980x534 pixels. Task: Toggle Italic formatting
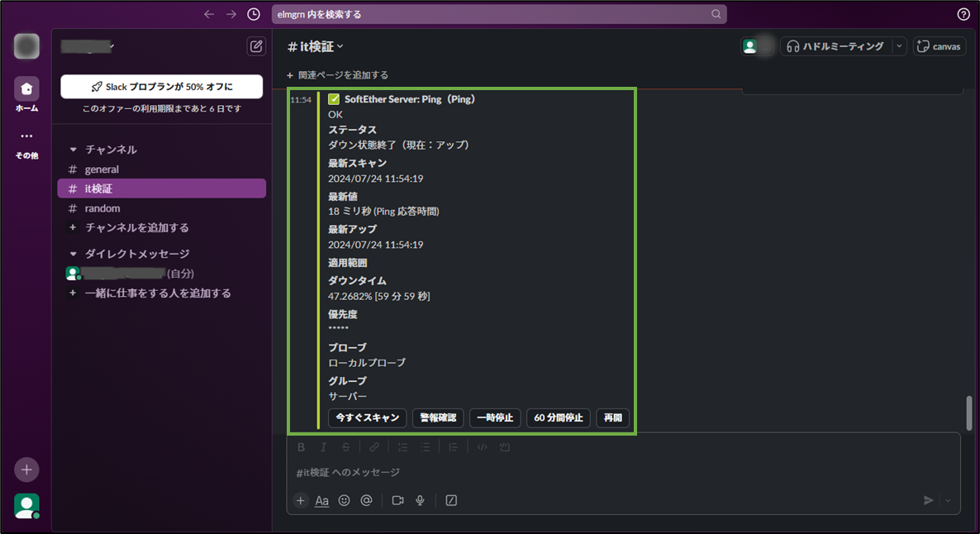click(x=323, y=447)
